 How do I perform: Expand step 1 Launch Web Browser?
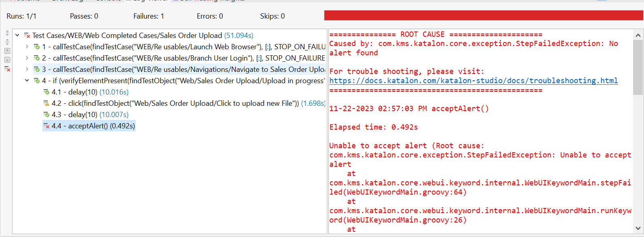point(27,47)
